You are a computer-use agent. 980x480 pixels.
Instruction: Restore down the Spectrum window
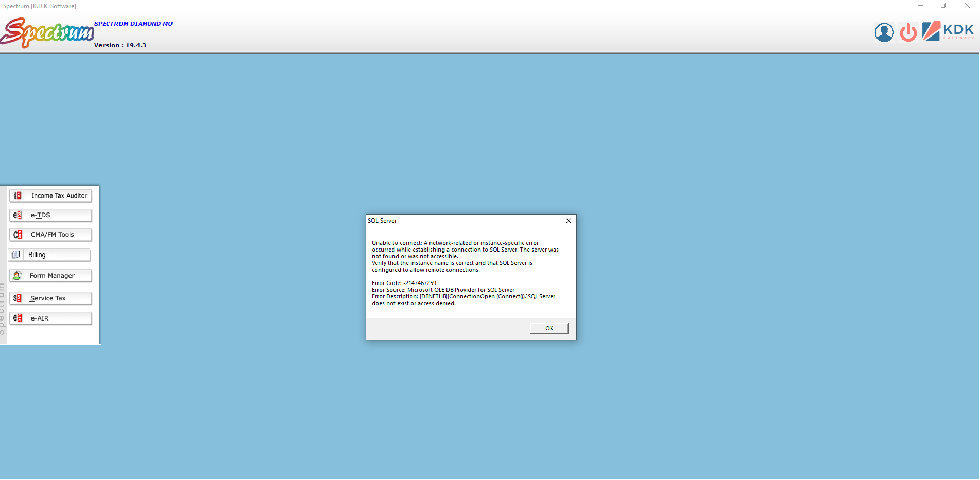[943, 6]
